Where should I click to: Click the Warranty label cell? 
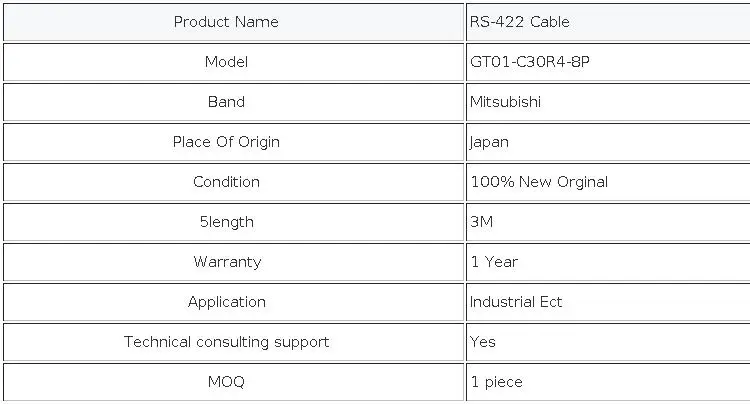coord(227,262)
